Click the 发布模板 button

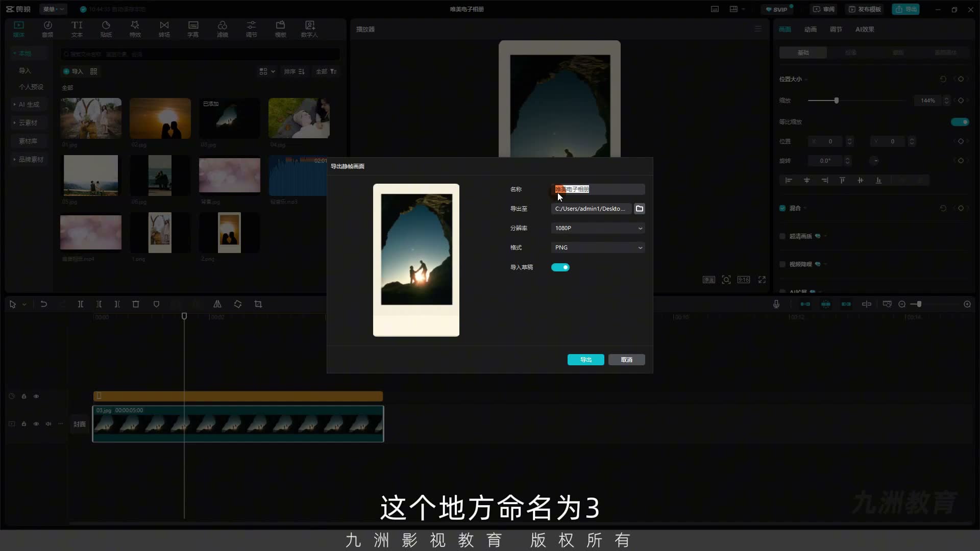click(865, 9)
